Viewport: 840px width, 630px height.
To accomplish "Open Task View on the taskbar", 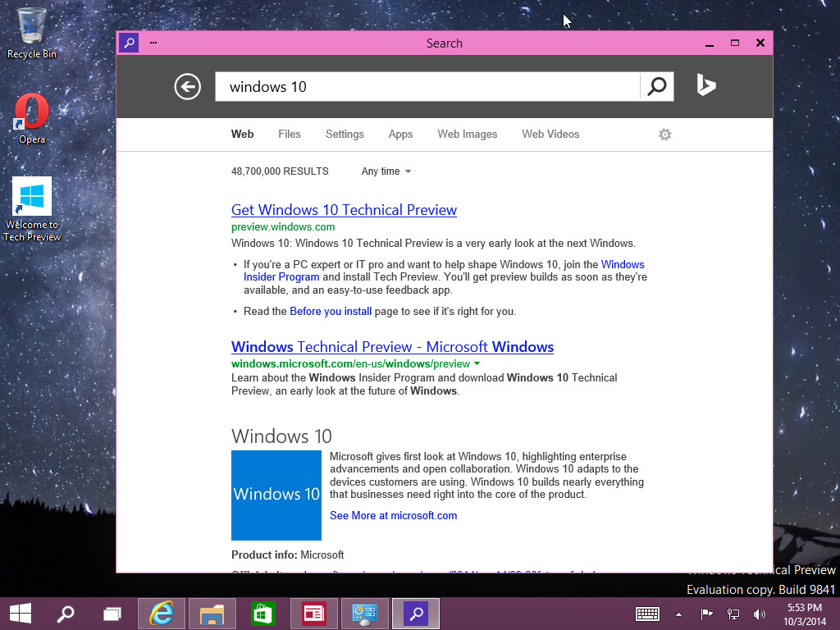I will (112, 614).
